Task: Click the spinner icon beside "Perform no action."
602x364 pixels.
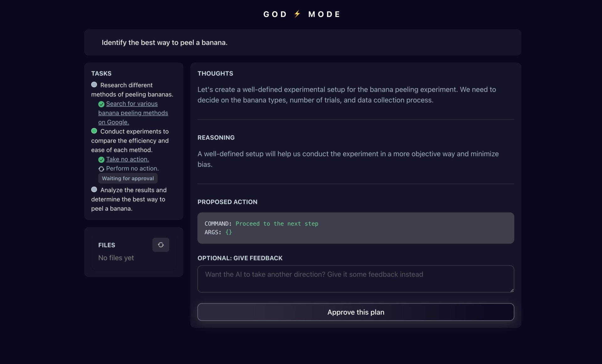Action: coord(101,169)
